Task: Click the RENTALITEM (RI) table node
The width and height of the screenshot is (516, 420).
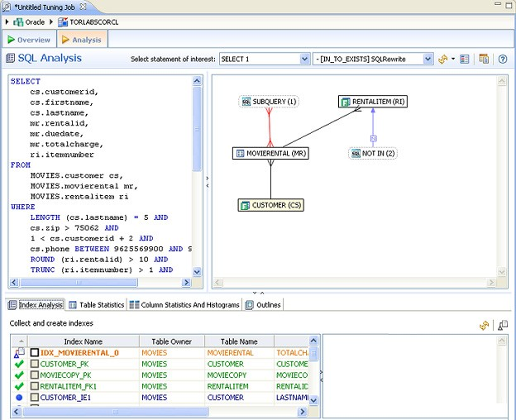Action: pos(373,102)
